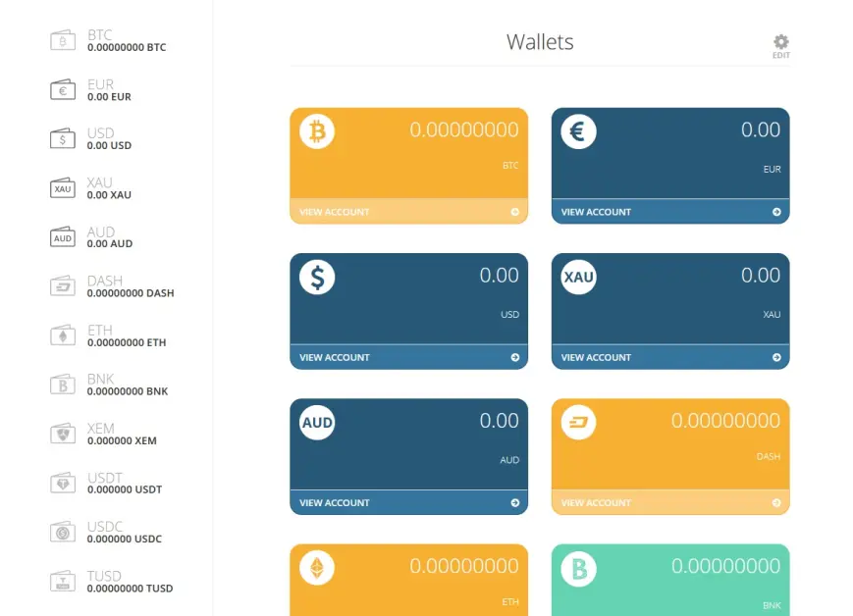Viewport: 853px width, 616px height.
Task: Select the USDC entry in the sidebar
Action: [x=106, y=533]
